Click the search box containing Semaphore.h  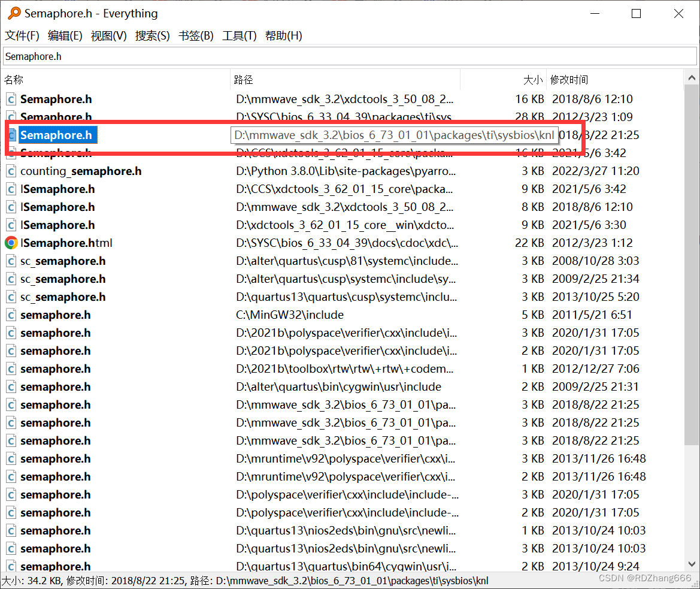350,56
